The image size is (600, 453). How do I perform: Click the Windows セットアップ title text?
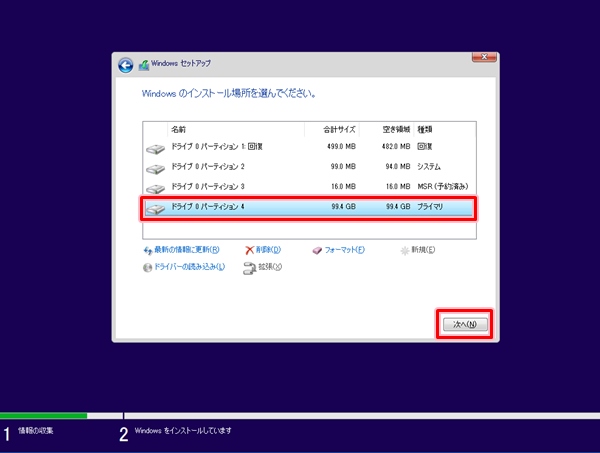pos(181,63)
